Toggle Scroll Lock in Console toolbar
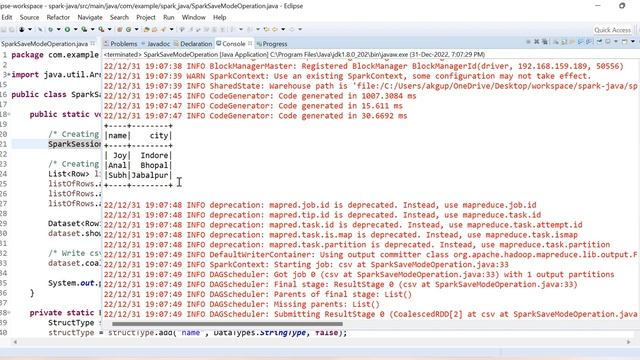Image resolution: width=640 pixels, height=360 pixels. [564, 42]
